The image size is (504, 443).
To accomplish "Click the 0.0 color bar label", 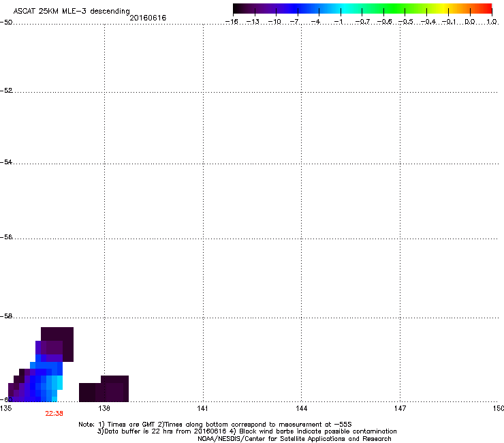I will click(x=470, y=22).
